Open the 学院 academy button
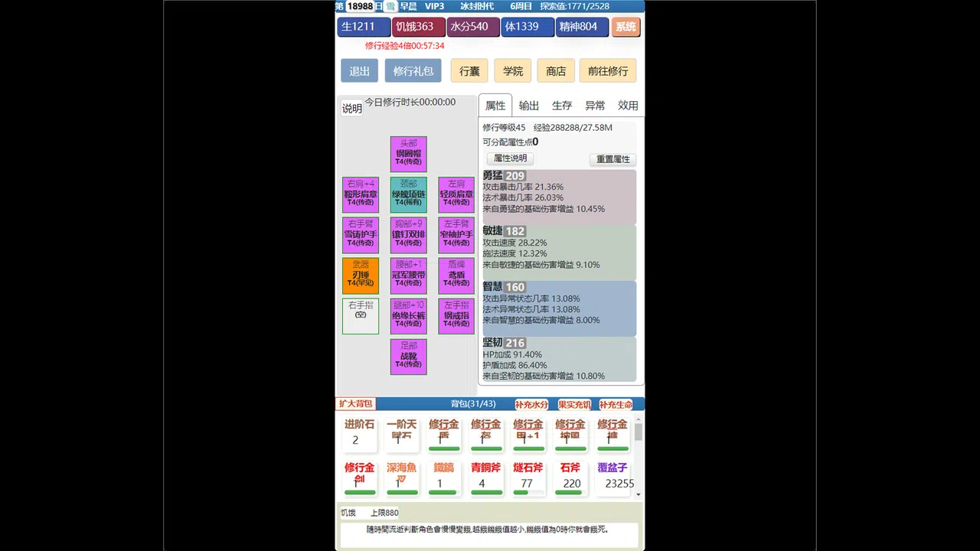Viewport: 980px width, 551px height. coord(513,71)
